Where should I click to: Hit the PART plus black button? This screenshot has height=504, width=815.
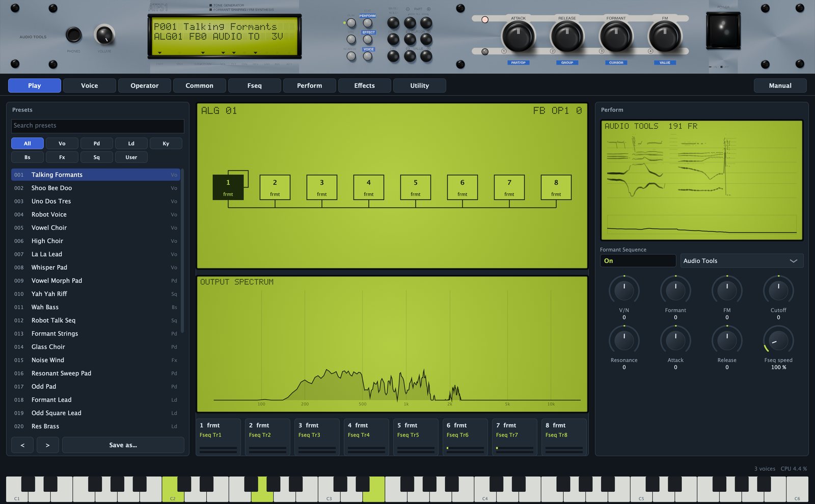pyautogui.click(x=426, y=23)
